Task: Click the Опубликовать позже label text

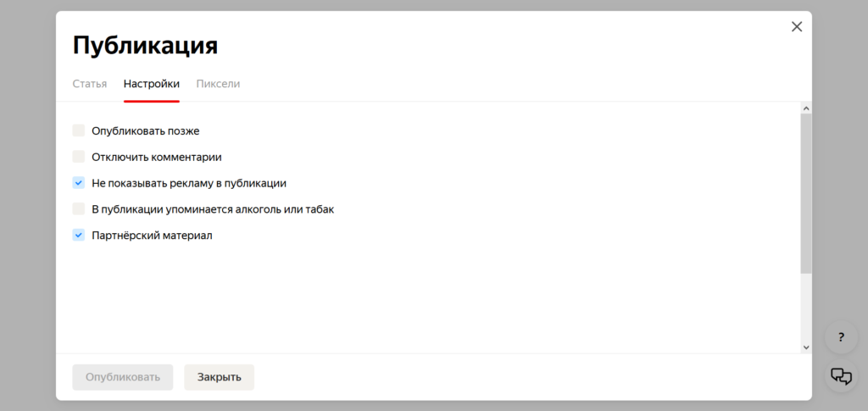Action: [x=145, y=131]
